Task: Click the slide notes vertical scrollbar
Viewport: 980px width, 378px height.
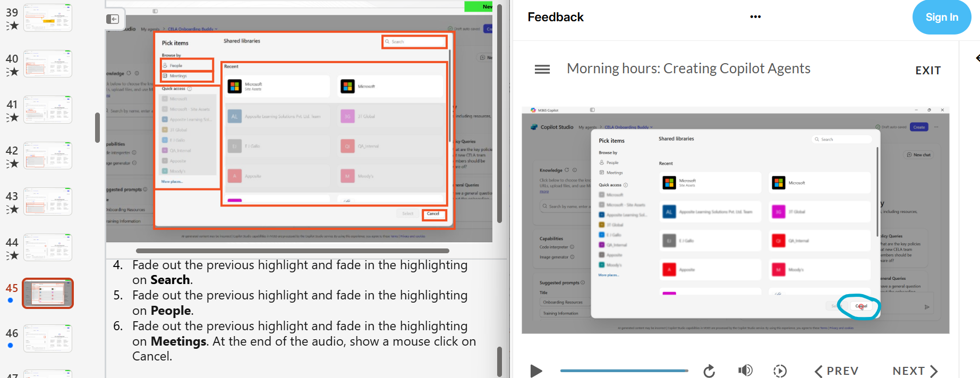Action: 499,361
